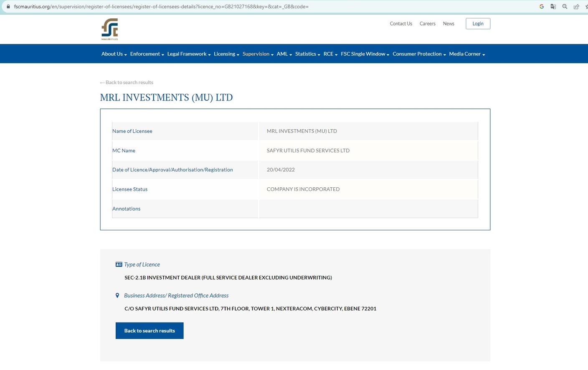Select the Date of Licence/Approval label
Image resolution: width=588 pixels, height=370 pixels.
172,170
